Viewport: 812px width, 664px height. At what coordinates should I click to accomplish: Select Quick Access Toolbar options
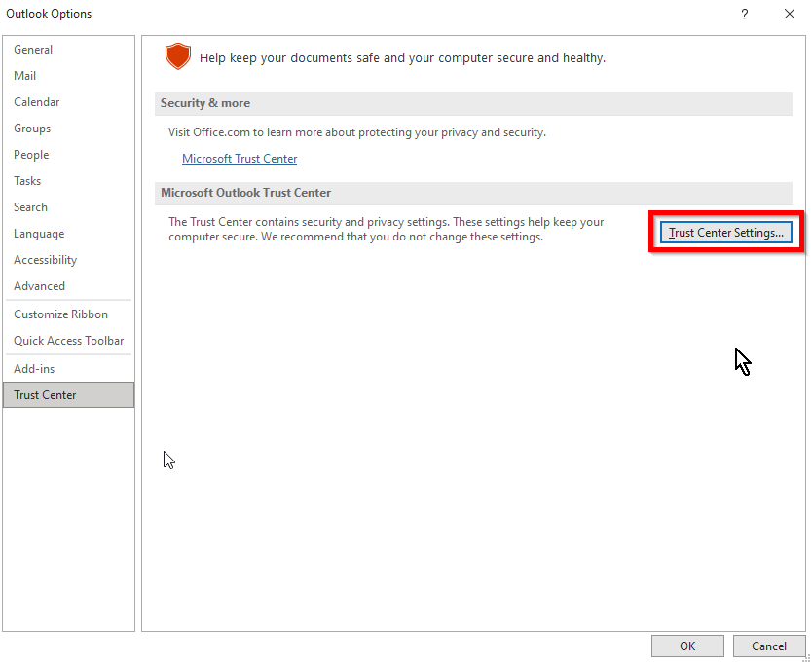coord(68,341)
